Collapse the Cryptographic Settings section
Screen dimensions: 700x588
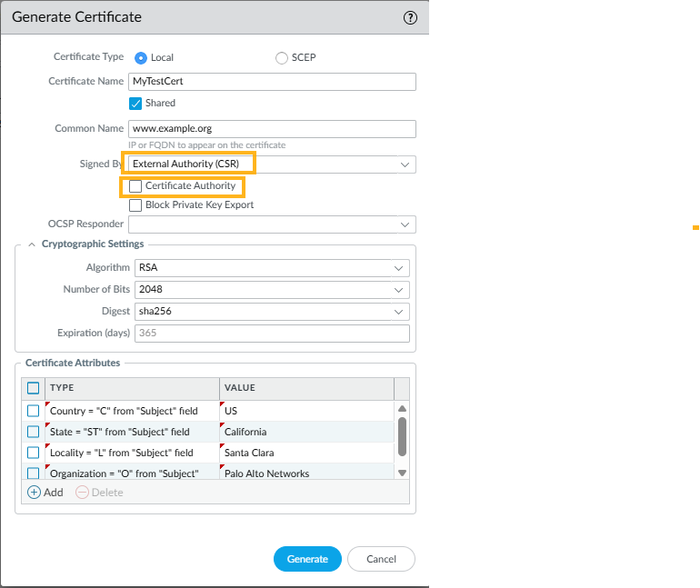click(32, 244)
